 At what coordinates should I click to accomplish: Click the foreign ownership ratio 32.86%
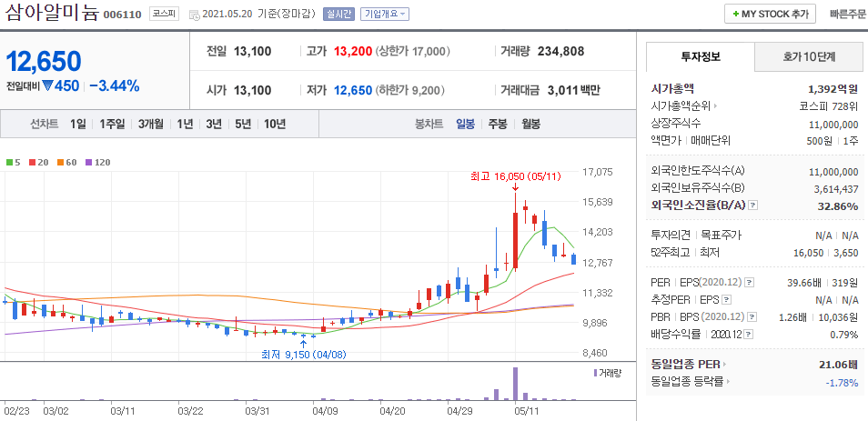838,205
